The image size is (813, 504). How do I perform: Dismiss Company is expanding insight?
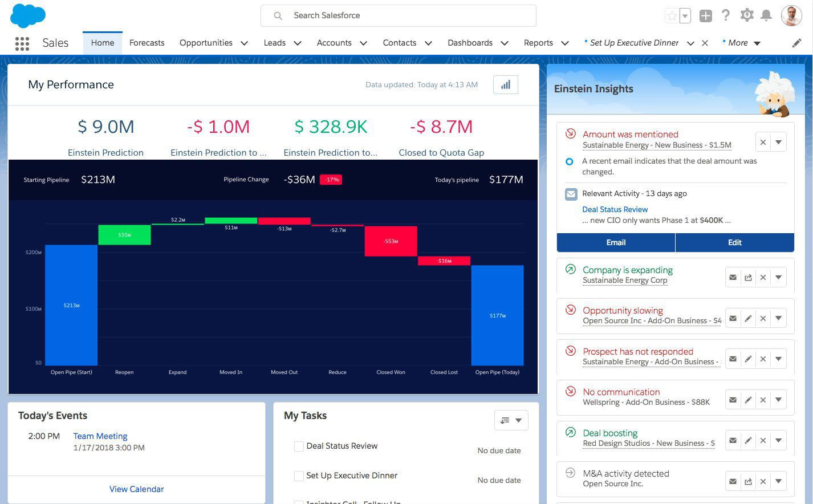(763, 278)
